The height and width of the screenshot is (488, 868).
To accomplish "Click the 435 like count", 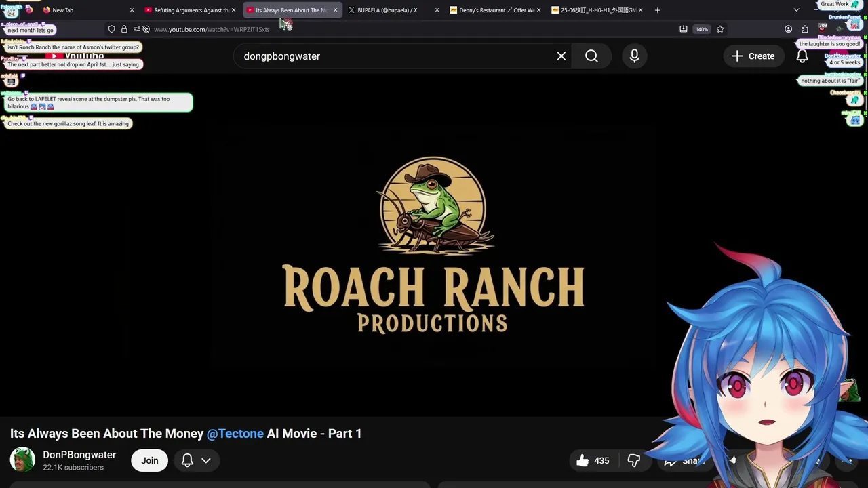I will click(x=601, y=461).
